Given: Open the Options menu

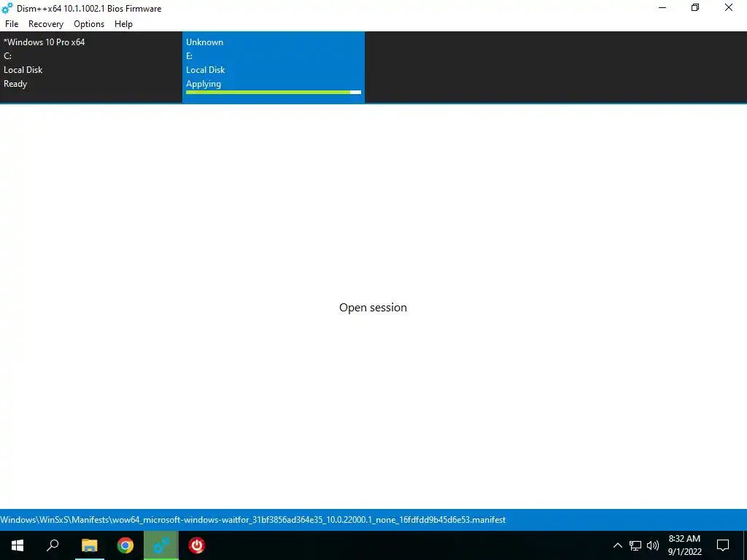Looking at the screenshot, I should pyautogui.click(x=88, y=24).
